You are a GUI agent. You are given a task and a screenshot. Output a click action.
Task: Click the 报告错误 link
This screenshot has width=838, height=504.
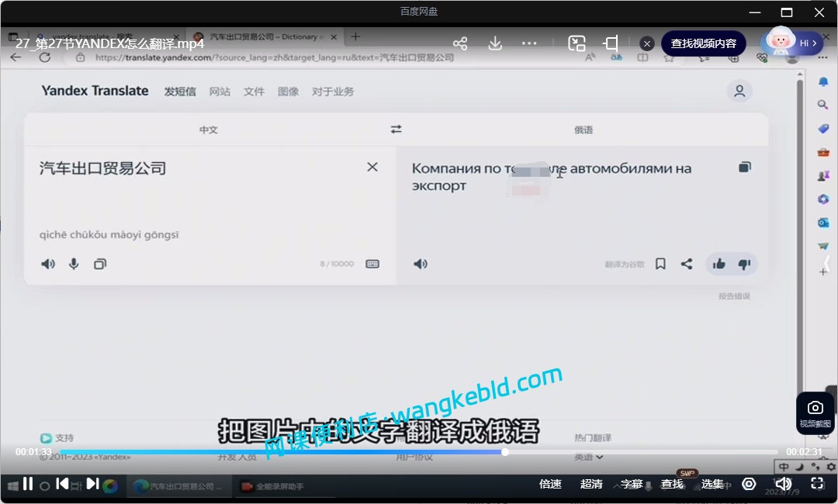(x=734, y=296)
